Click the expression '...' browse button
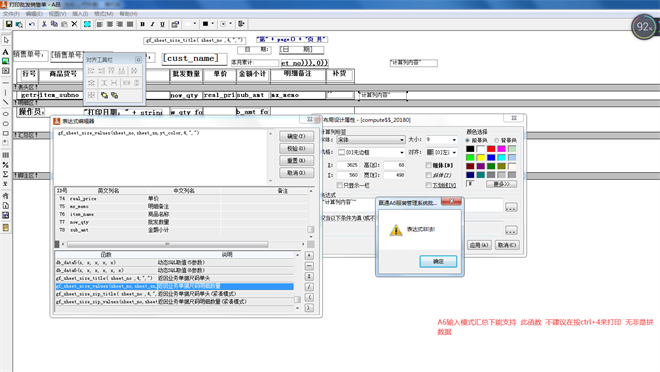The image size is (660, 372). [x=511, y=207]
